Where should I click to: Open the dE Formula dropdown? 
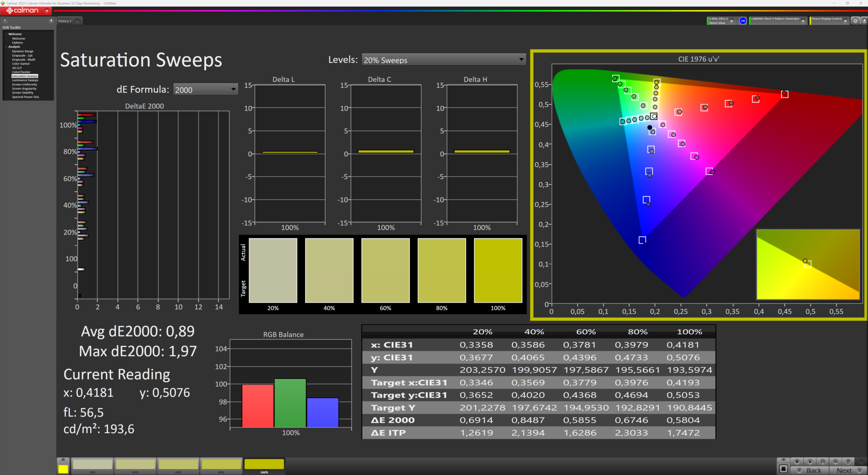[x=205, y=90]
